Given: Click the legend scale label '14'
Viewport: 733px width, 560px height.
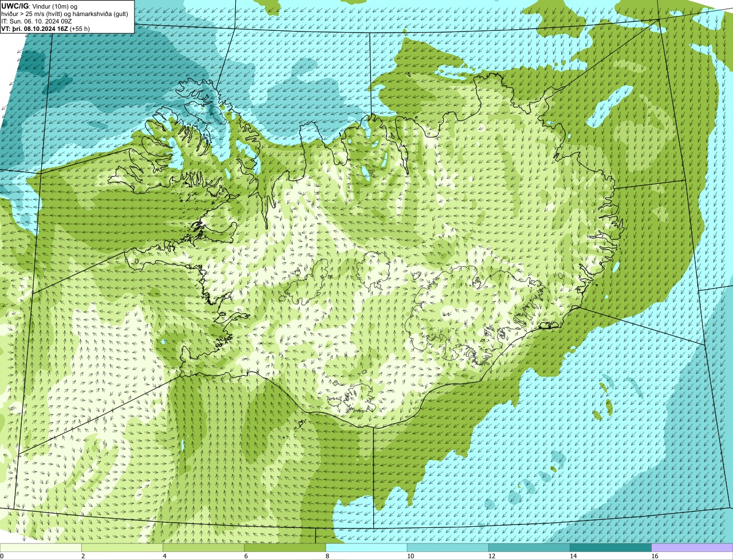Looking at the screenshot, I should (x=573, y=556).
